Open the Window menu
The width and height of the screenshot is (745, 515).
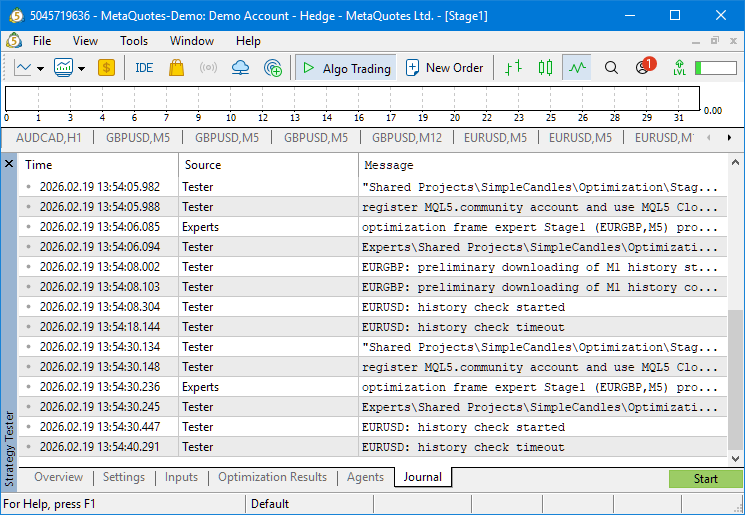click(191, 41)
